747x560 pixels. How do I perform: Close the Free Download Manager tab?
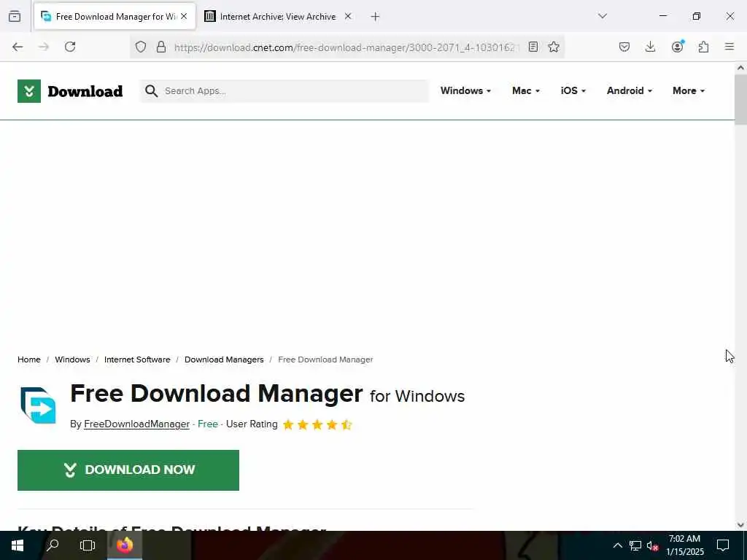coord(184,16)
